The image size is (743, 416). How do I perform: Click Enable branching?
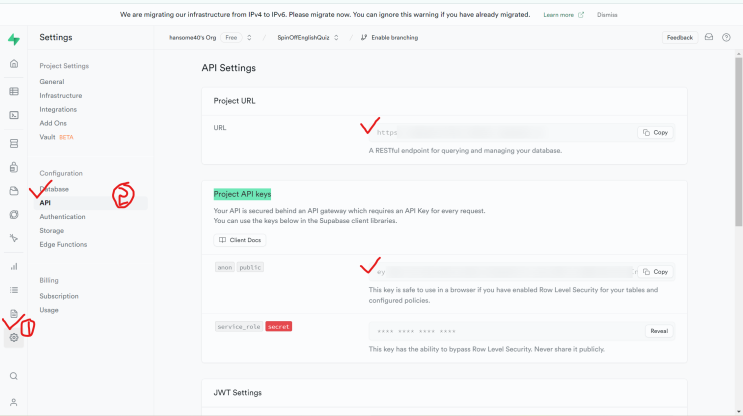pos(388,37)
